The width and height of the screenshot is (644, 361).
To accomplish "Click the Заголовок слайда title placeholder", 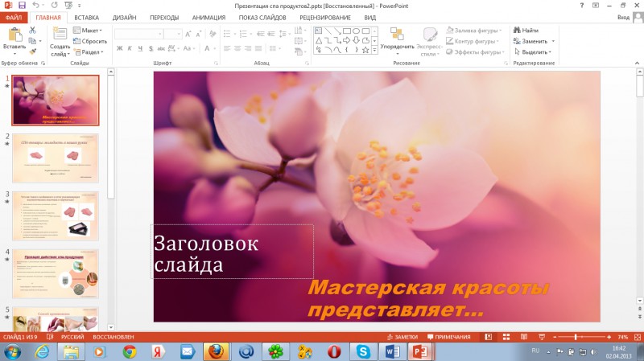I will 233,252.
